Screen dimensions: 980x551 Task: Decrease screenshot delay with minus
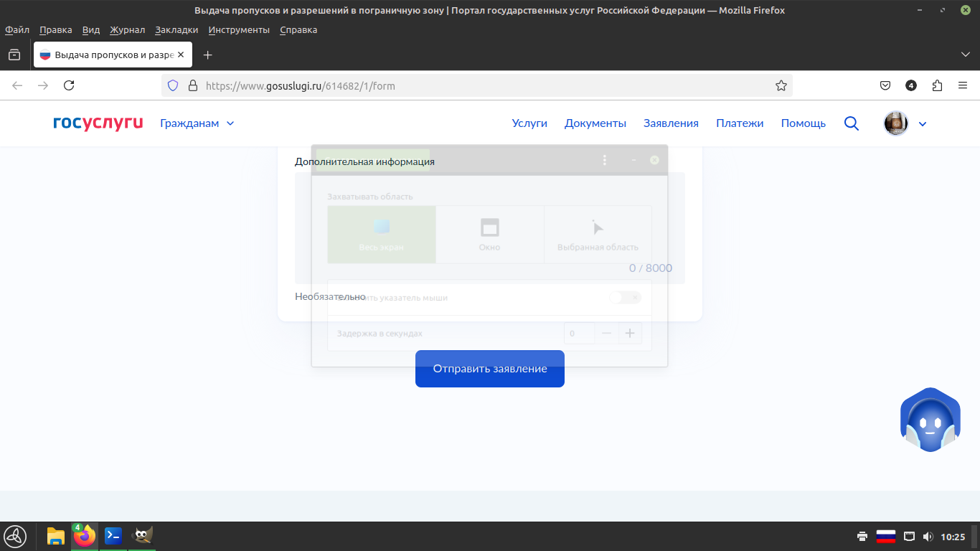606,333
